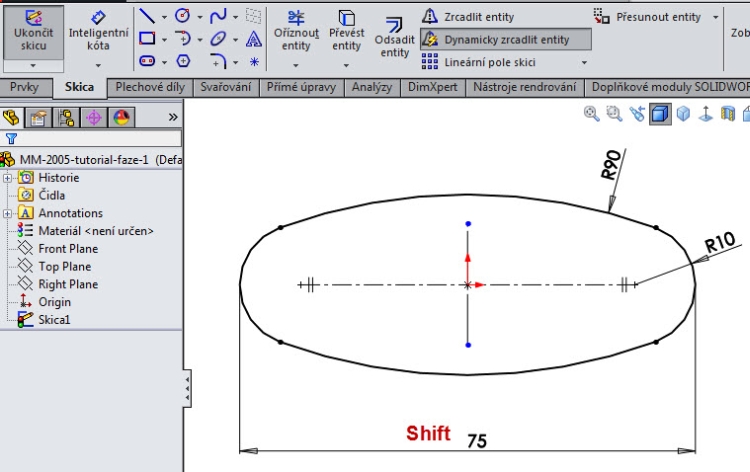Select the straight Slot sketch tool

coord(147,61)
